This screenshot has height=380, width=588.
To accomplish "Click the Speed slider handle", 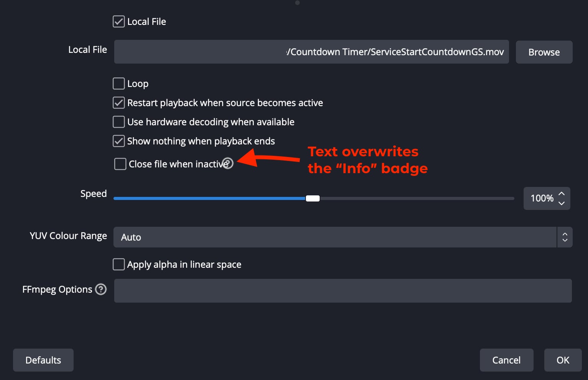I will coord(313,198).
